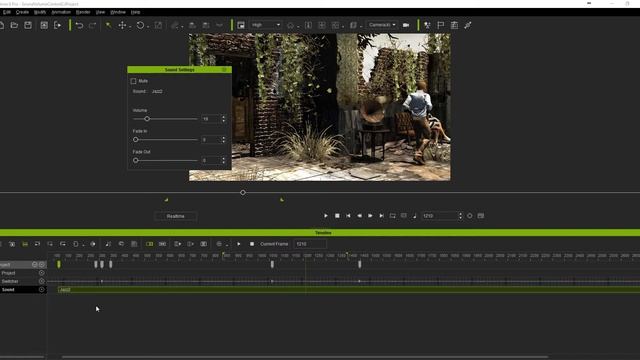Click the Fade In stepper arrows
The height and width of the screenshot is (360, 640).
point(223,140)
